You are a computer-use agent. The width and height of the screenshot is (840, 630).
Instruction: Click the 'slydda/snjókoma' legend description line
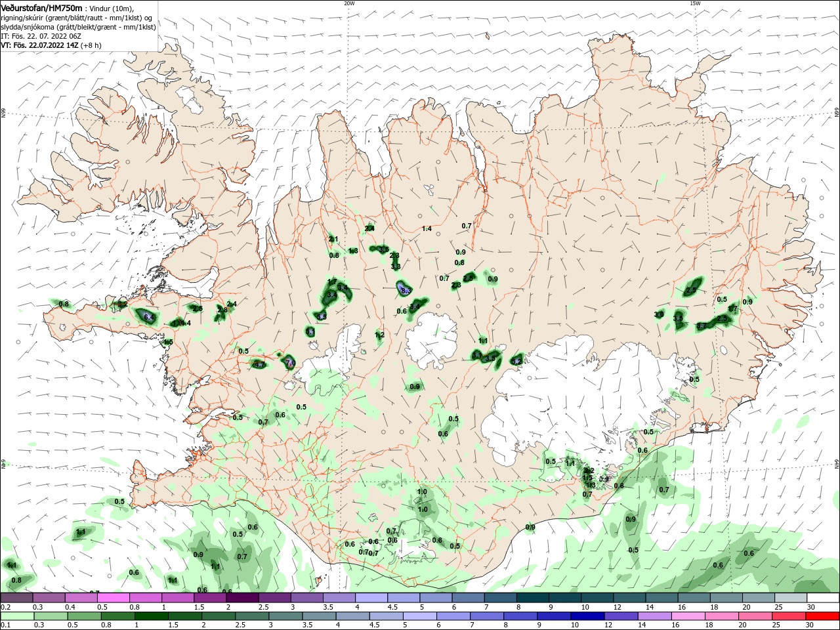click(x=78, y=27)
